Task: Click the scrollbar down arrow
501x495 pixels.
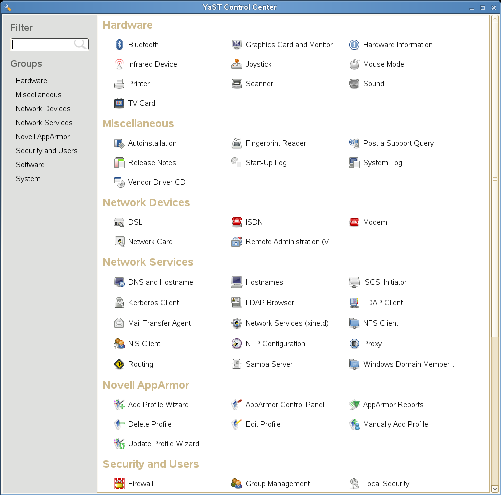Action: point(495,489)
